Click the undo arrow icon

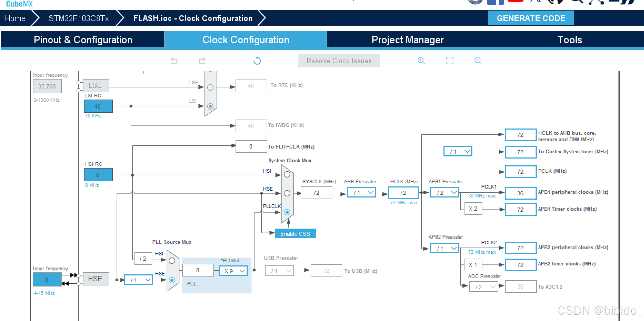click(174, 61)
